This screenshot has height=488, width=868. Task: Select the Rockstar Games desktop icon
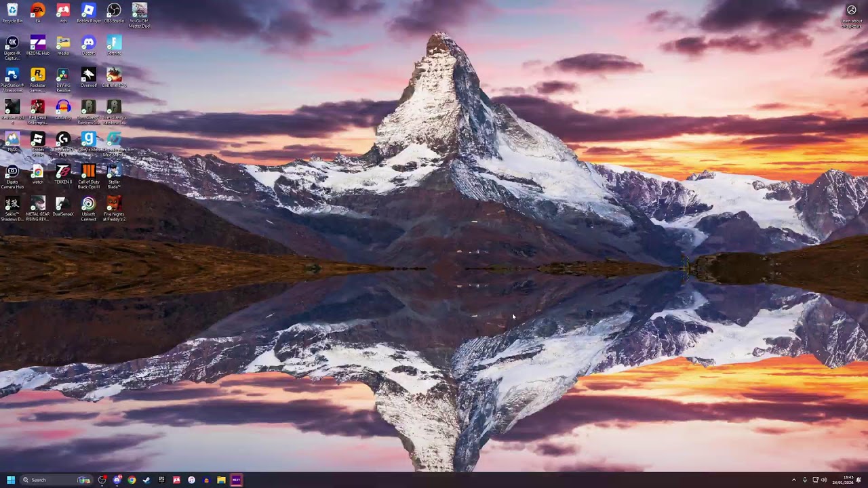tap(38, 79)
